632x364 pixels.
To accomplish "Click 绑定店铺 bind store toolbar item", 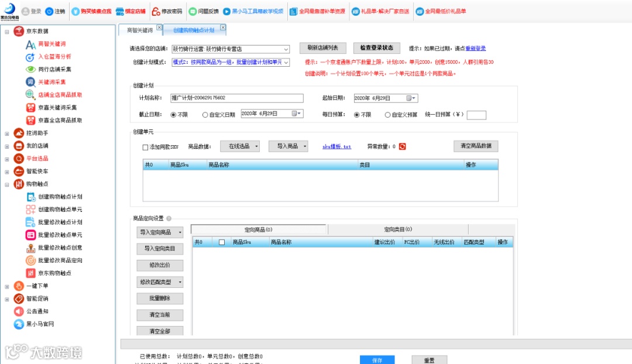I will click(x=130, y=11).
